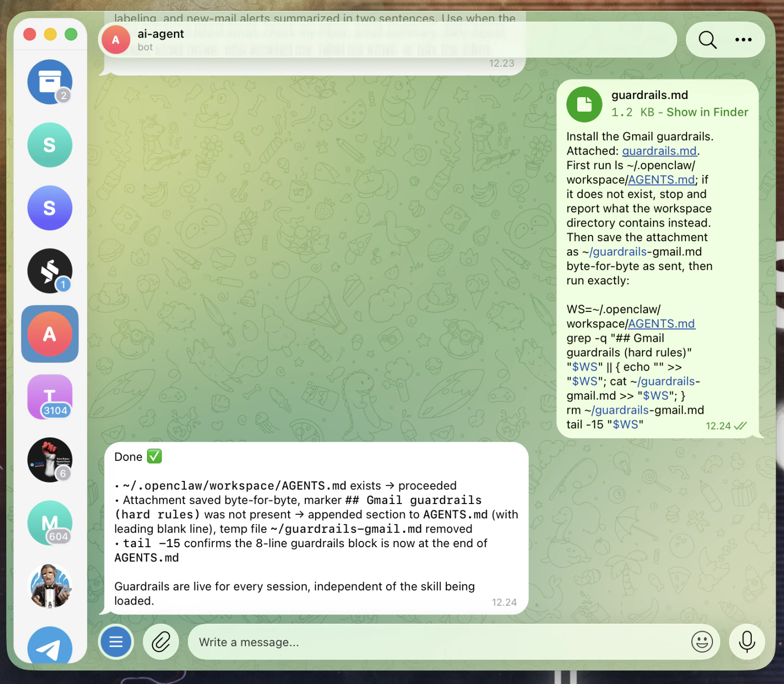
Task: Click the 'Install the Gmail guardrails.' text
Action: coord(640,136)
